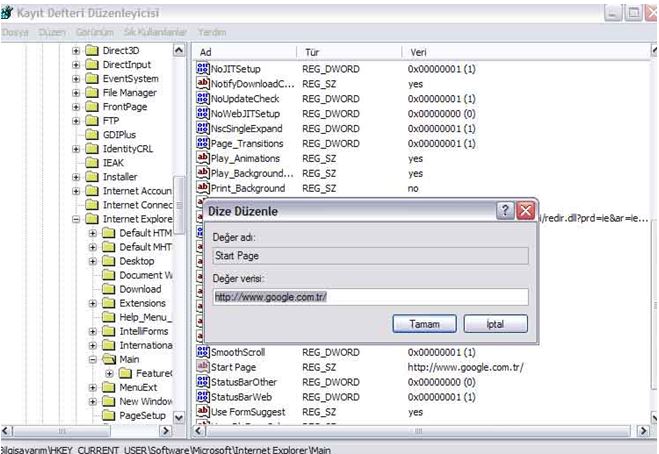Image resolution: width=659 pixels, height=454 pixels.
Task: Click the NoJITSetup DWORD value icon
Action: coord(203,69)
